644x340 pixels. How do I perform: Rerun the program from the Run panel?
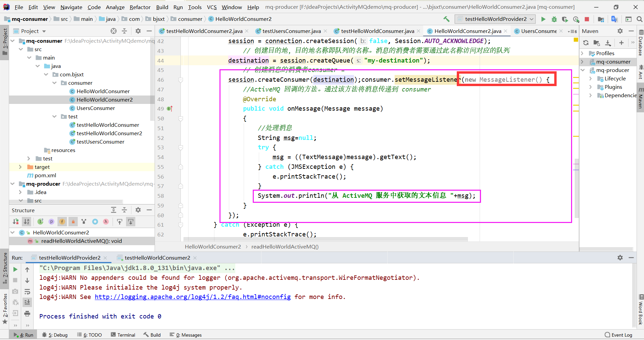(x=15, y=269)
